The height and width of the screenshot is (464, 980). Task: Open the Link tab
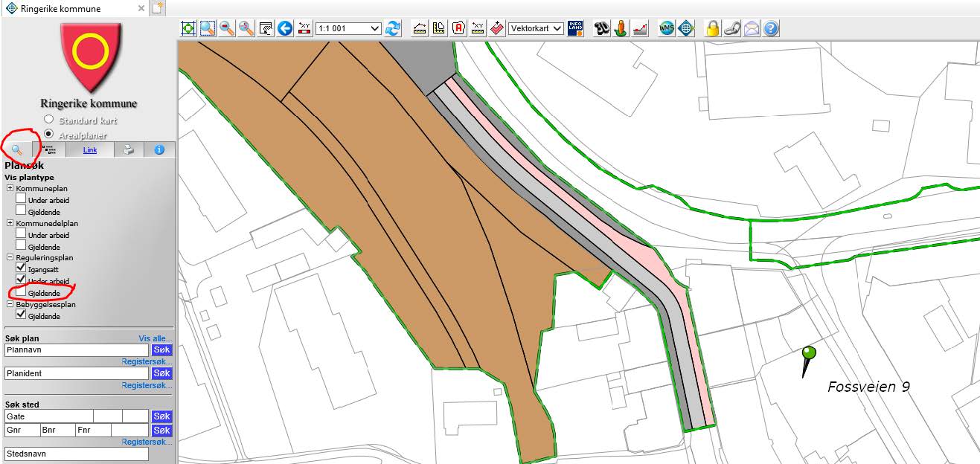point(90,149)
